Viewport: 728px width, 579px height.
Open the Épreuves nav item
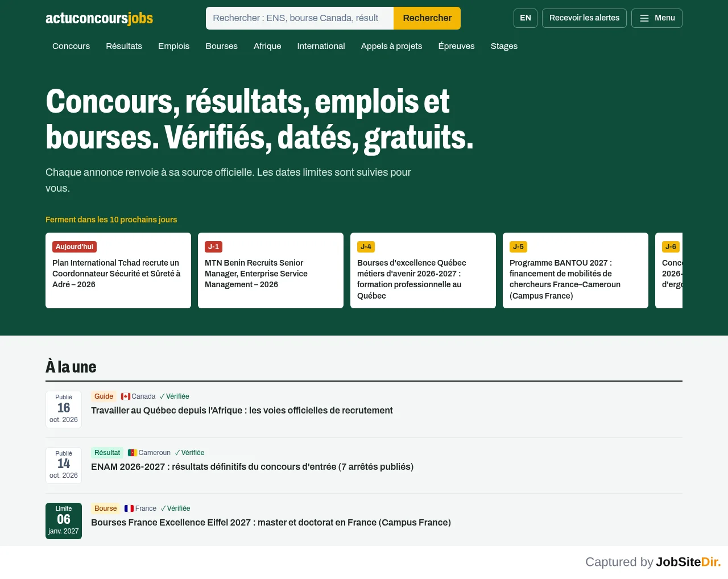click(x=456, y=46)
